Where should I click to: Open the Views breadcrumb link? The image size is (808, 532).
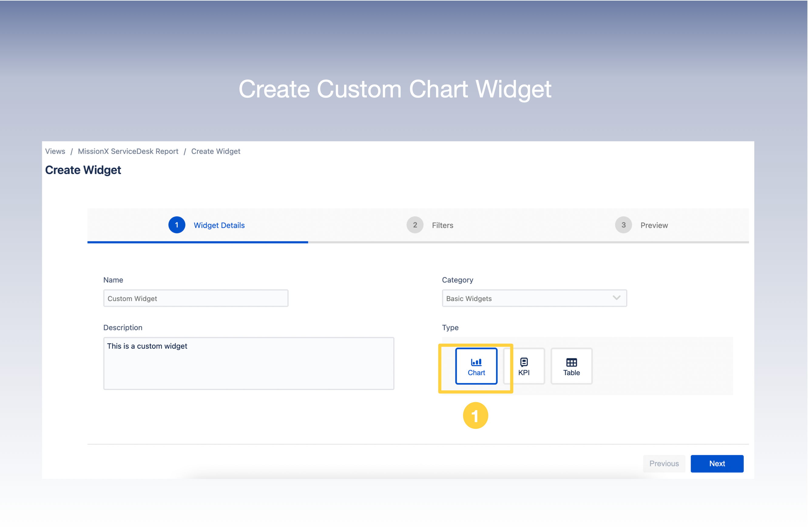pos(55,151)
